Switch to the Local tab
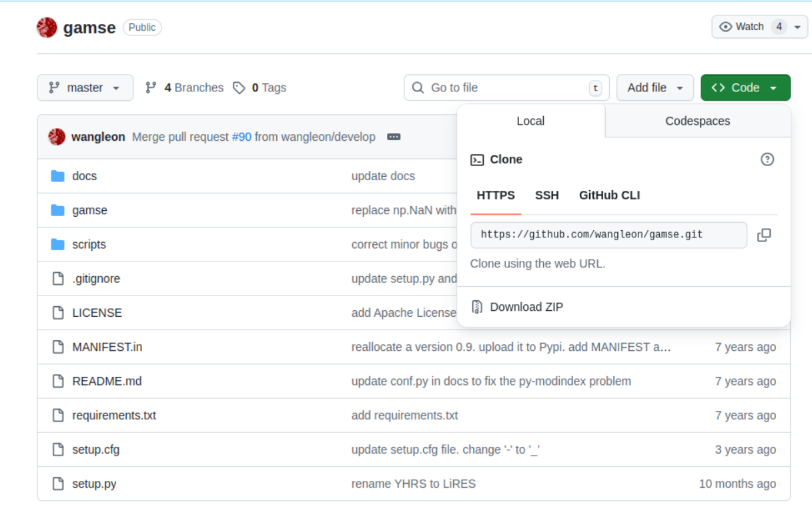The height and width of the screenshot is (507, 812). [530, 121]
